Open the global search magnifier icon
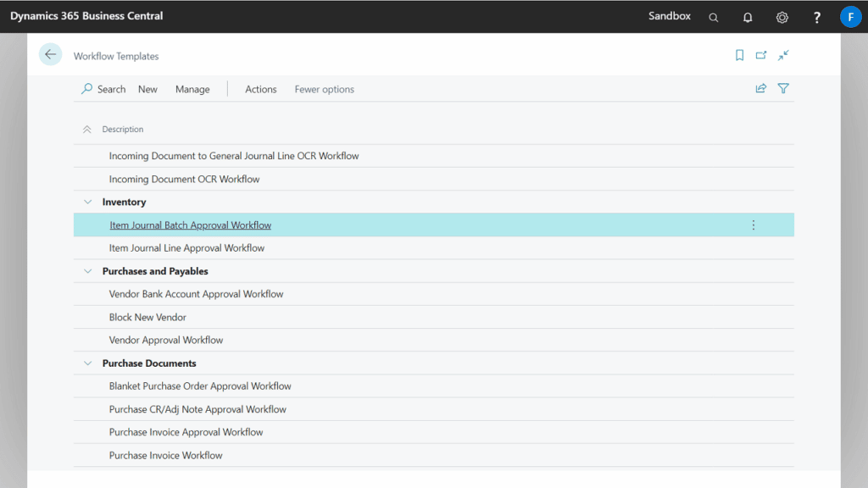The image size is (868, 488). click(x=714, y=17)
